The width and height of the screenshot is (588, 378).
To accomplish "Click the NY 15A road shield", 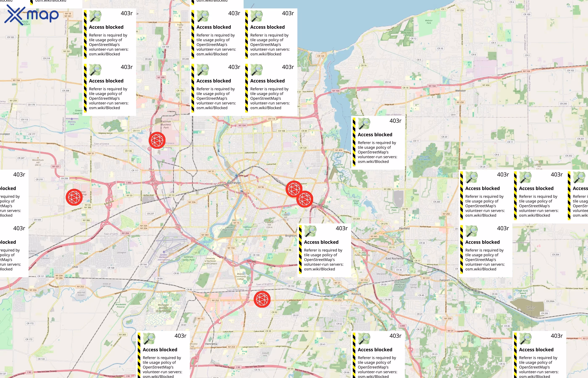I will coord(231,248).
